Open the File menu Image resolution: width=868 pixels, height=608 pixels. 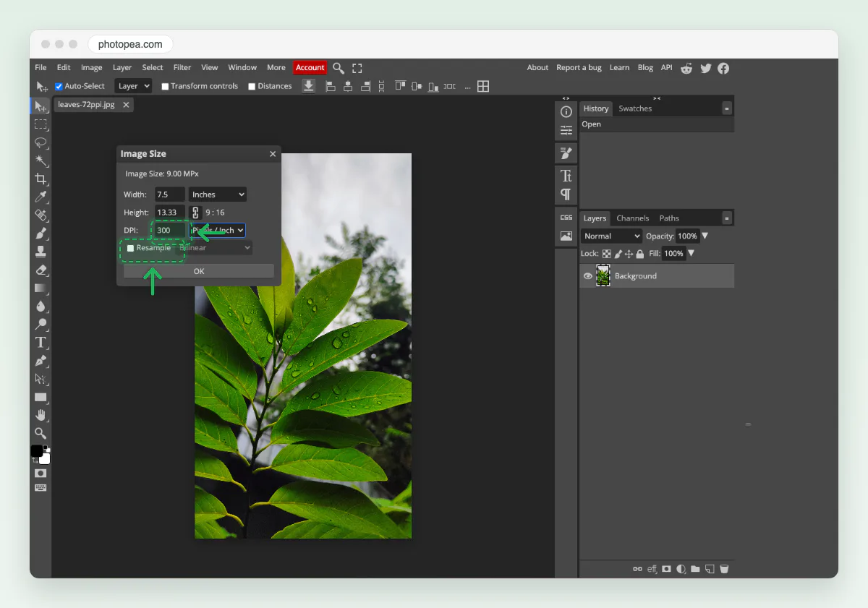pos(41,68)
